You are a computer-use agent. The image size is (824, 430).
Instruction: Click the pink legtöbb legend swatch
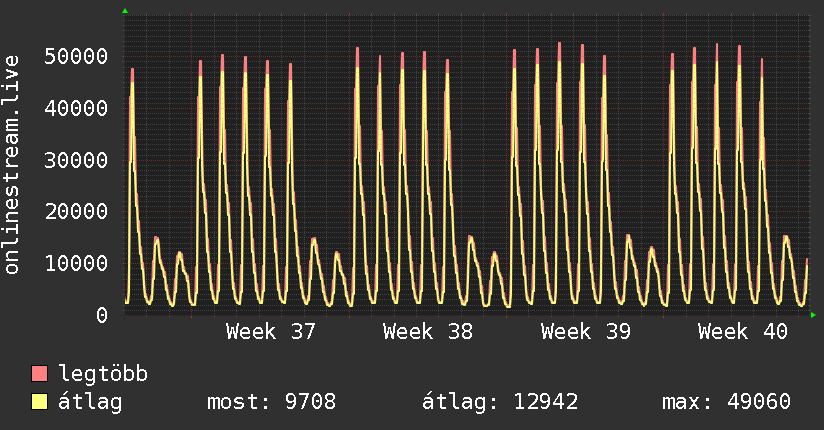[x=39, y=373]
